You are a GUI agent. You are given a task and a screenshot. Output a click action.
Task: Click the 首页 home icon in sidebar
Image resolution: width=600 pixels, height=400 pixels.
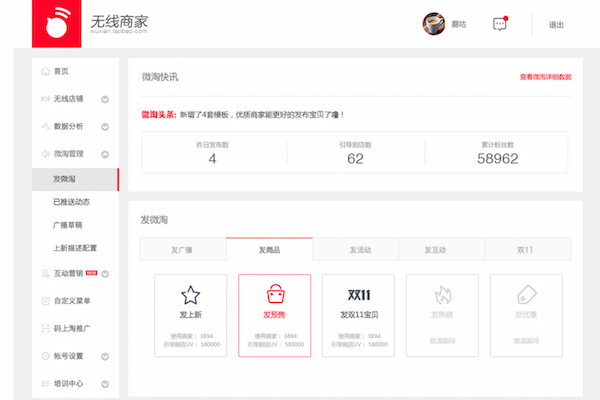(46, 71)
